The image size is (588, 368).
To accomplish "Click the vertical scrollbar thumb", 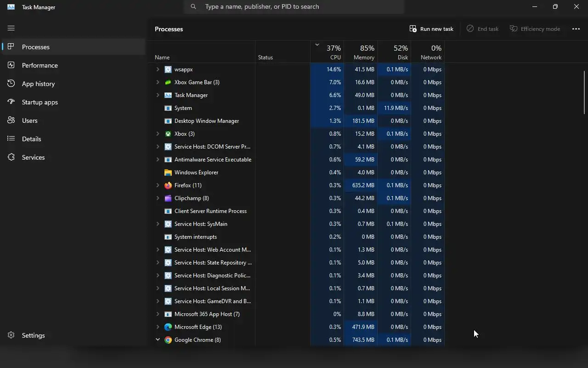I will click(x=584, y=92).
